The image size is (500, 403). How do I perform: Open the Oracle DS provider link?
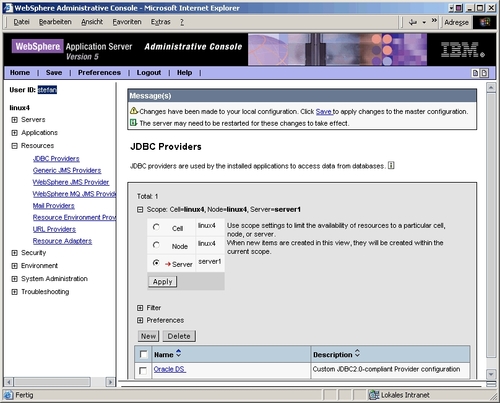[169, 369]
